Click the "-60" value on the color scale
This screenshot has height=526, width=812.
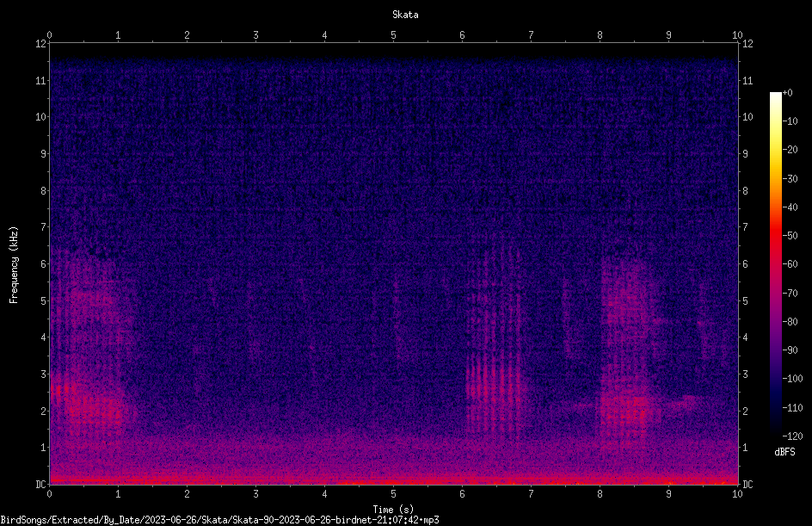(x=790, y=264)
